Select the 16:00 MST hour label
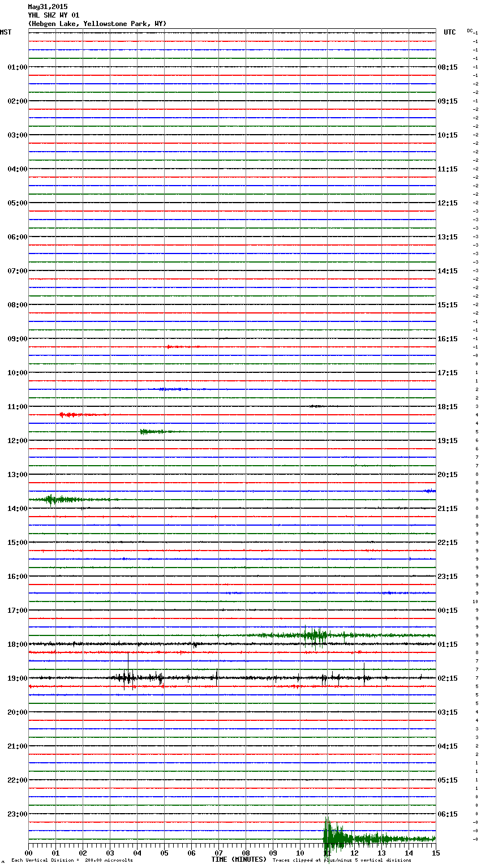Image resolution: width=481 pixels, height=868 pixels. point(17,577)
